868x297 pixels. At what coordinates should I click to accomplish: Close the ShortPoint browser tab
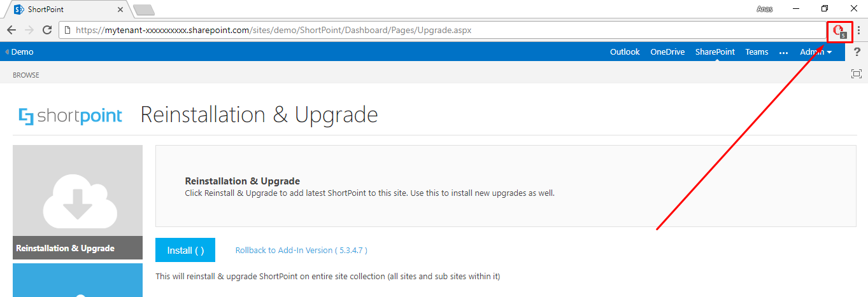121,10
